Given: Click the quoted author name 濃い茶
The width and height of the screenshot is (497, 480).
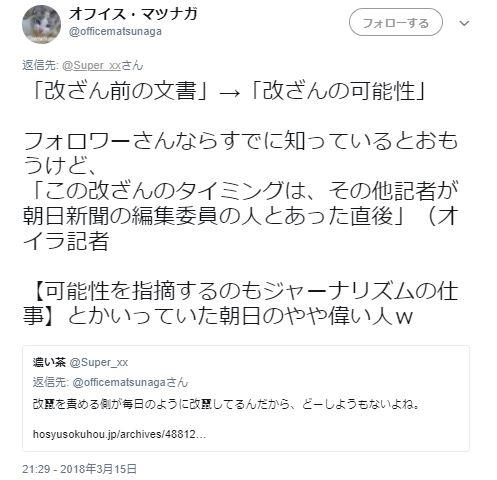Looking at the screenshot, I should (49, 362).
